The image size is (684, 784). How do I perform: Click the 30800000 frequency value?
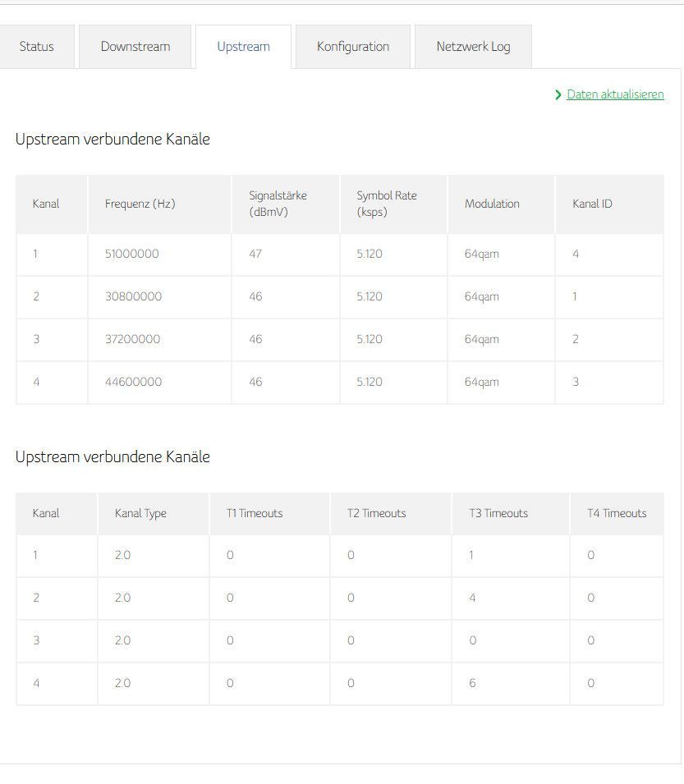(134, 297)
